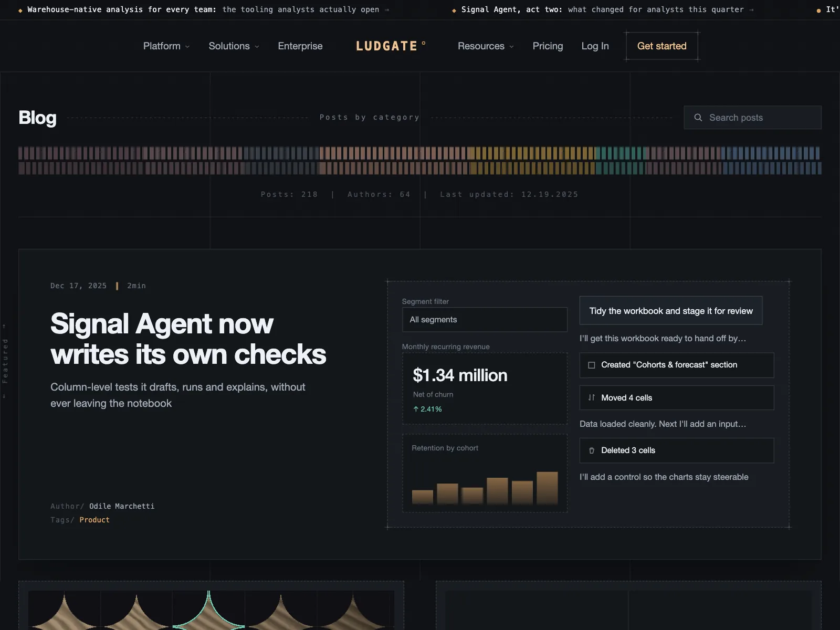The width and height of the screenshot is (840, 630).
Task: Click "Data loaded cleanly. Next I'll add an input…"
Action: [x=663, y=424]
